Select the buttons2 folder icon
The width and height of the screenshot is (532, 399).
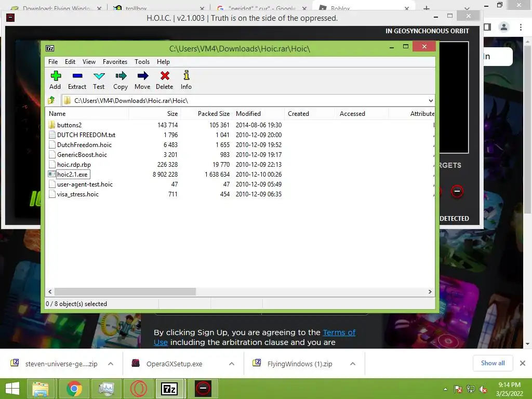point(52,125)
